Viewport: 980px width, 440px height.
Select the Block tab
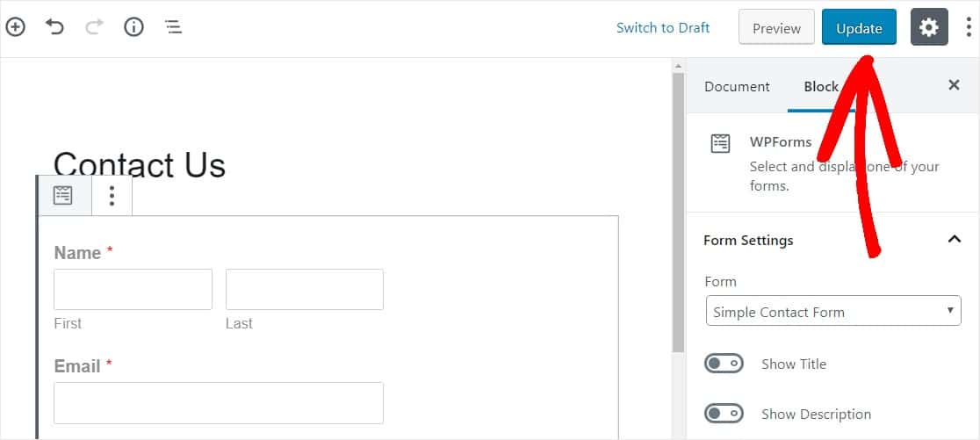tap(821, 86)
